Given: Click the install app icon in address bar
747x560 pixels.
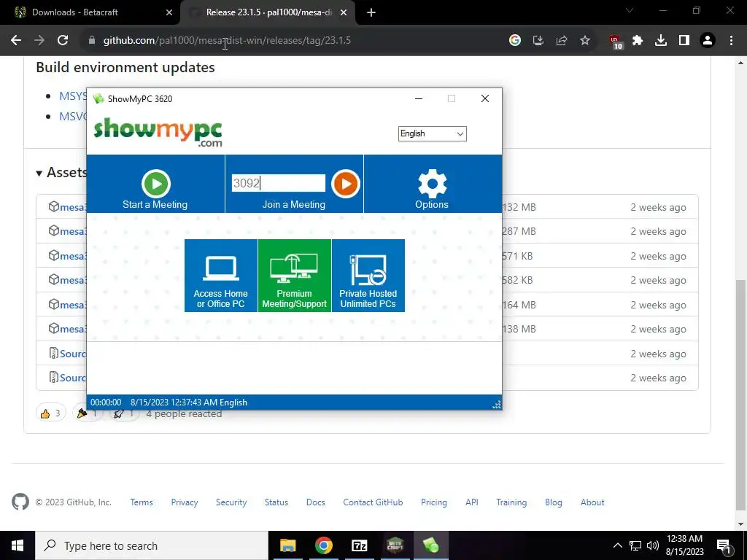Looking at the screenshot, I should pos(538,41).
